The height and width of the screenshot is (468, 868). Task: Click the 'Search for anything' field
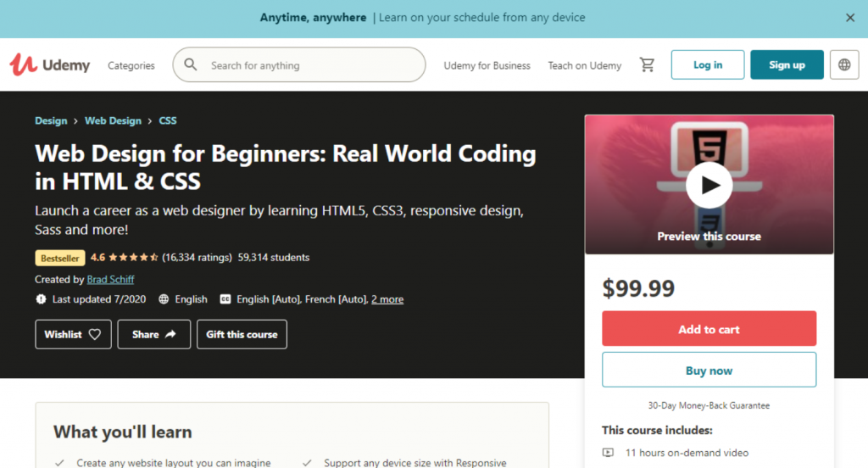[x=309, y=64]
